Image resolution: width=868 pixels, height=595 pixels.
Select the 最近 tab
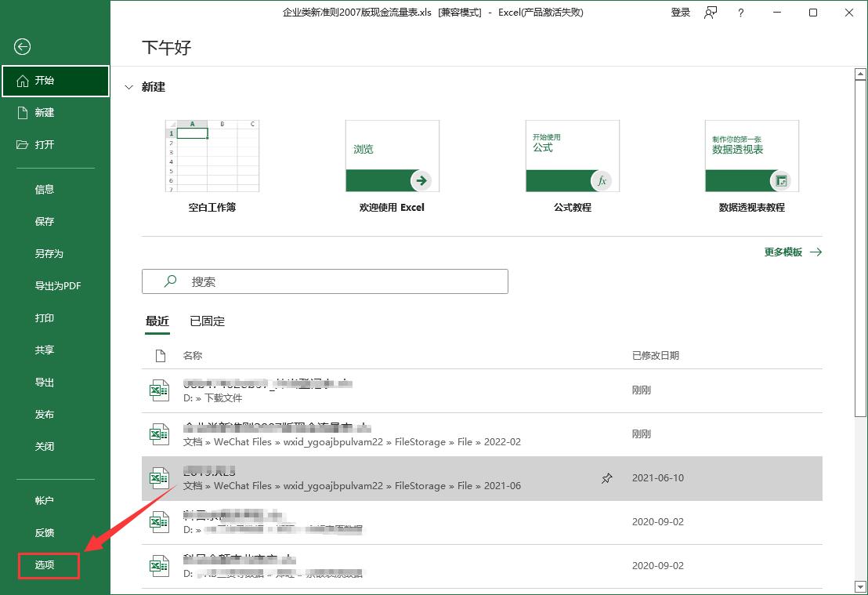(x=157, y=321)
